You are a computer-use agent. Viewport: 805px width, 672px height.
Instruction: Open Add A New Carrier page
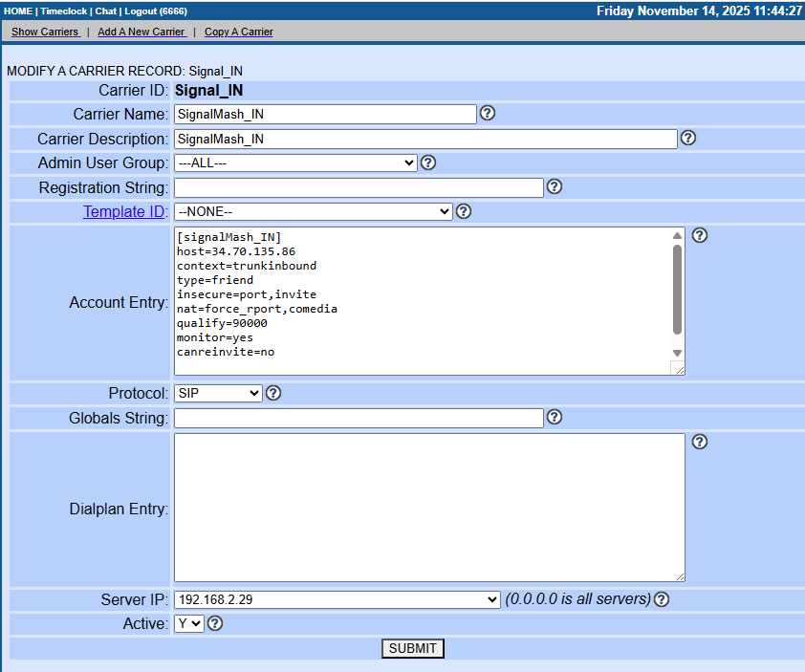pyautogui.click(x=141, y=32)
